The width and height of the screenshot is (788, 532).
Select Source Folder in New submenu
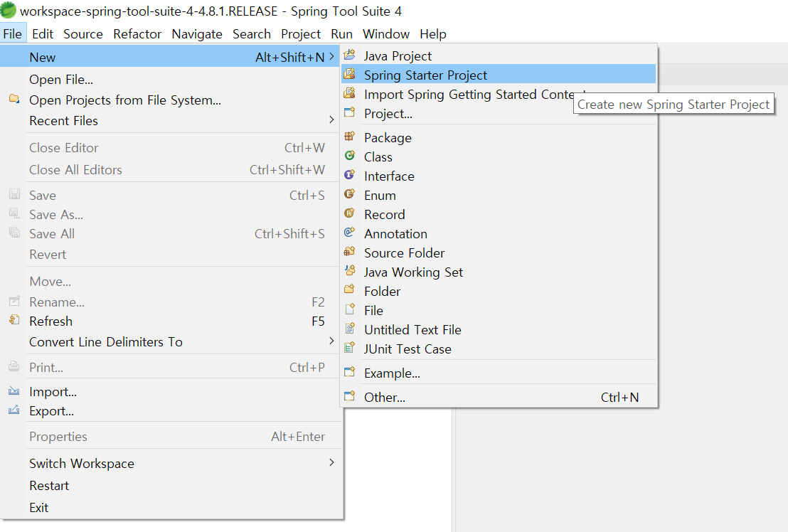(499, 252)
